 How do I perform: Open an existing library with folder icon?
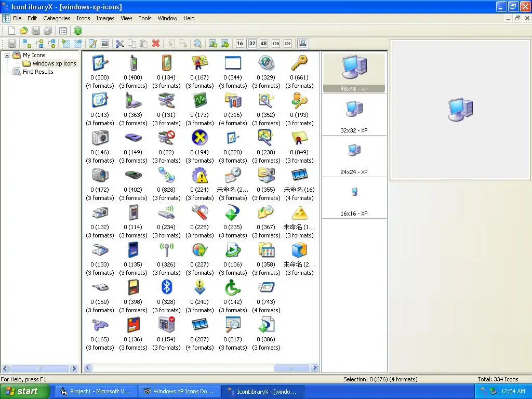click(x=24, y=31)
